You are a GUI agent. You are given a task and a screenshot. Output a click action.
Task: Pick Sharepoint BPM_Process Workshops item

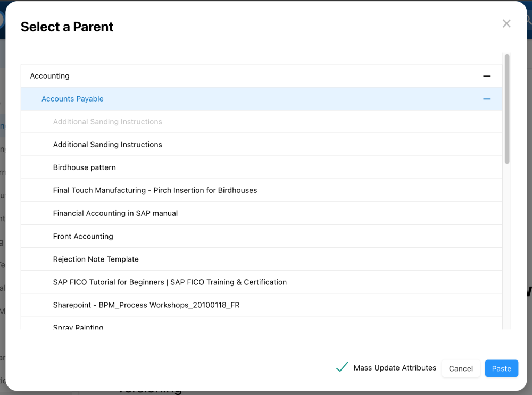point(146,305)
